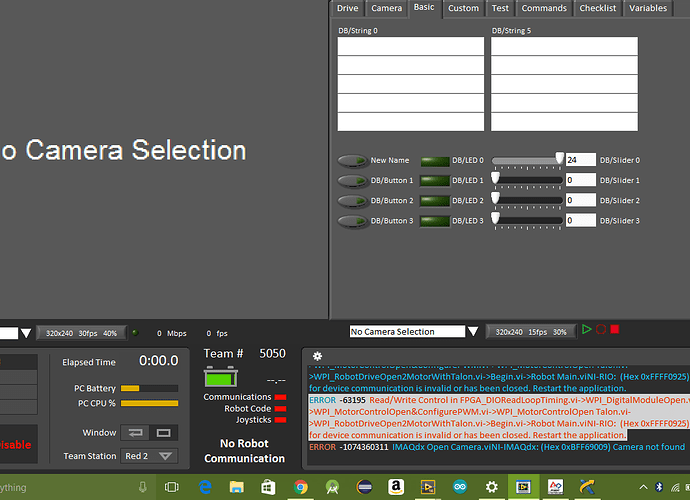Click the DB/Slider 0 value field showing 24

coord(580,160)
